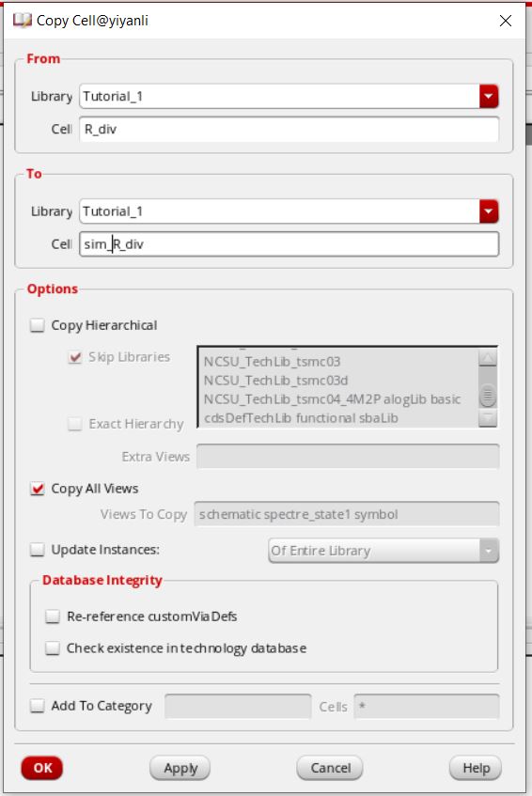This screenshot has height=796, width=532.
Task: Click the To Cell field sim_R_div
Action: [289, 244]
